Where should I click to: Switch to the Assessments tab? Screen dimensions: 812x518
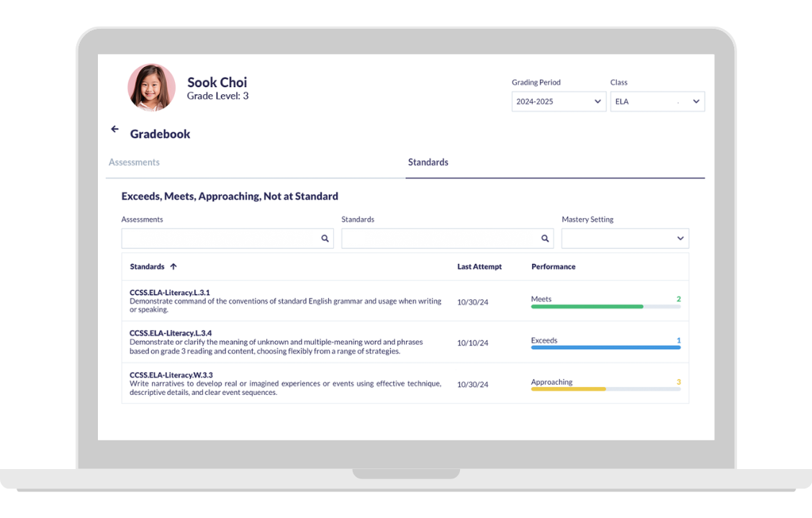(135, 163)
